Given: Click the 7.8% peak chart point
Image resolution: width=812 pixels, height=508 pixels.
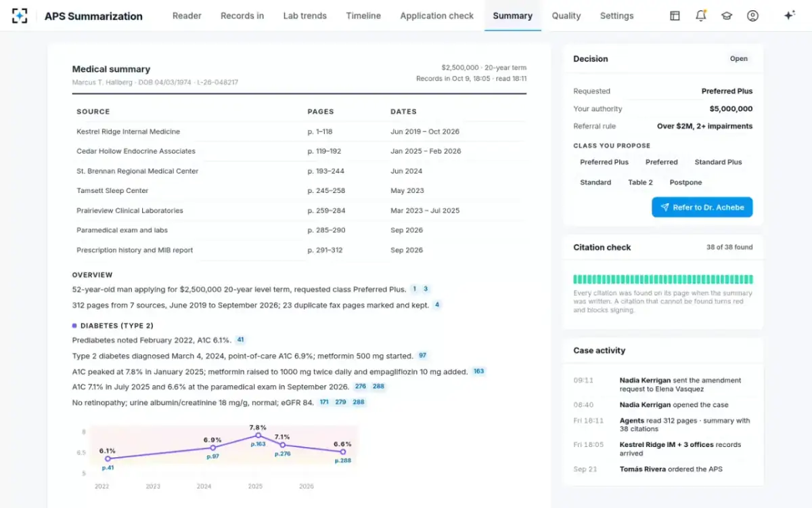Looking at the screenshot, I should point(258,436).
